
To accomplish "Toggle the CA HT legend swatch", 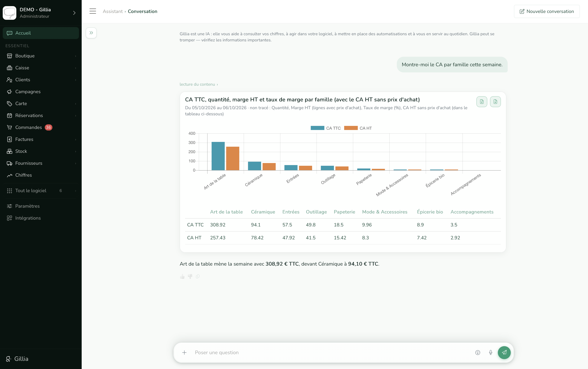I will pyautogui.click(x=351, y=128).
